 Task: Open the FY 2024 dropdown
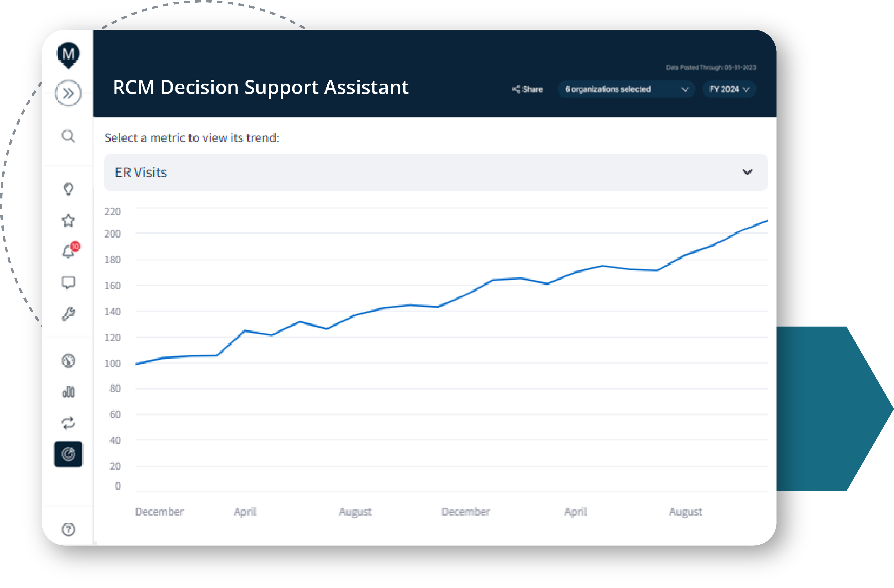coord(729,90)
